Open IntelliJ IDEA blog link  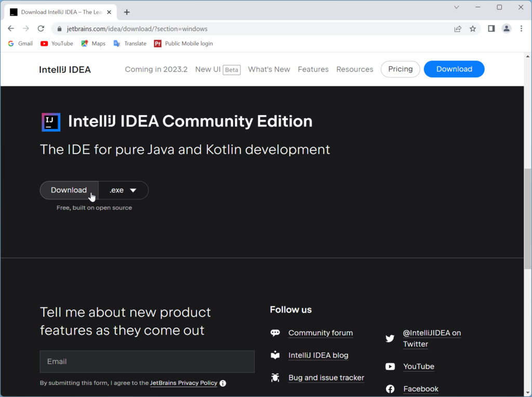[318, 355]
